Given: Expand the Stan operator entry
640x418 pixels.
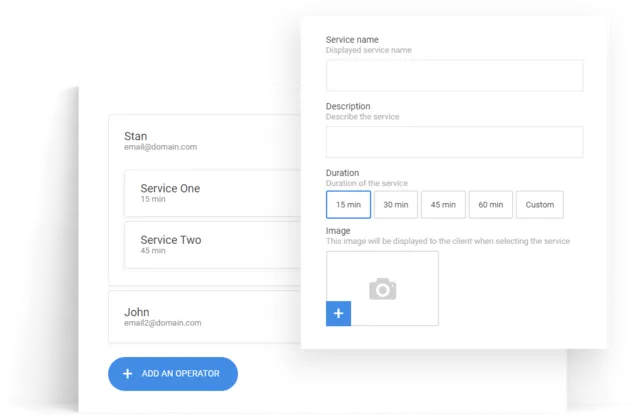Looking at the screenshot, I should (136, 135).
